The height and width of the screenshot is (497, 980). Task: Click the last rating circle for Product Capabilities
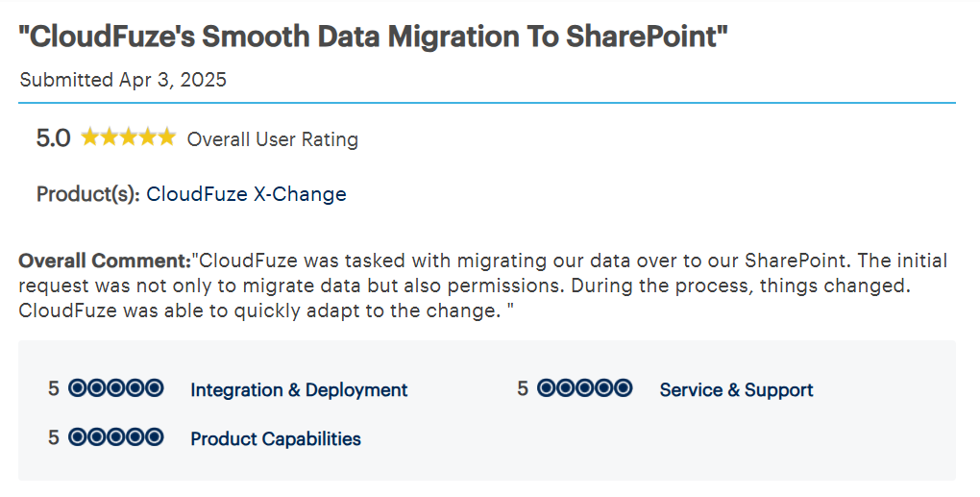click(155, 438)
